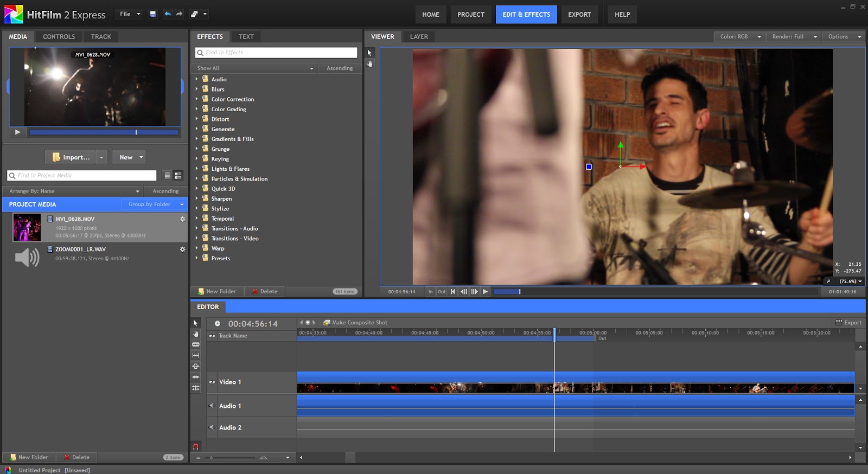This screenshot has height=474, width=868.
Task: Pick the hand tool in the editor
Action: (196, 334)
